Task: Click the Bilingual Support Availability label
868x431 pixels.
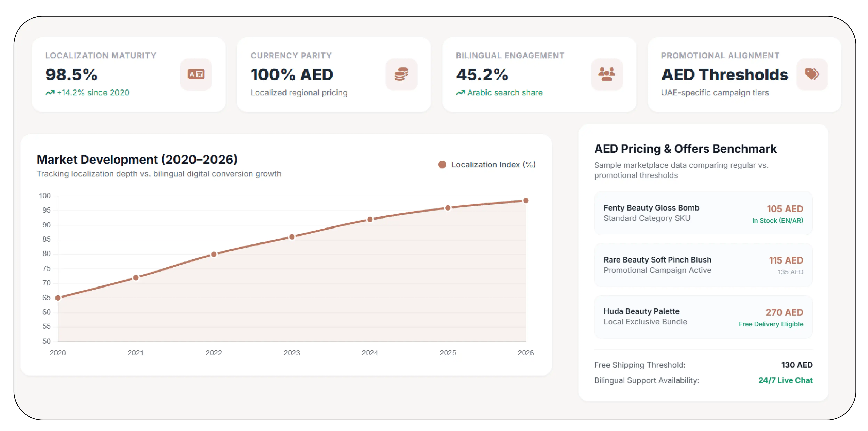Action: point(647,381)
